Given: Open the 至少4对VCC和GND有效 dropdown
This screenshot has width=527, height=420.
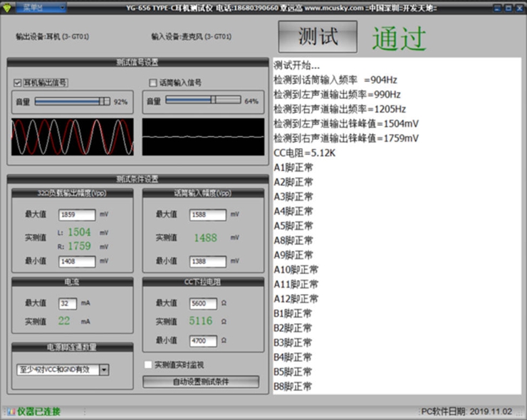Looking at the screenshot, I should (x=63, y=370).
